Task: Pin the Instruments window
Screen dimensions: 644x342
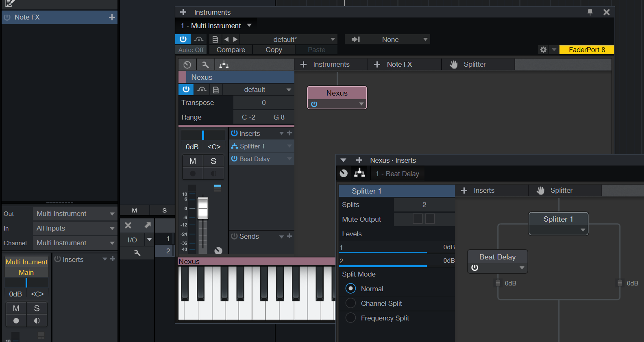Action: coord(590,12)
